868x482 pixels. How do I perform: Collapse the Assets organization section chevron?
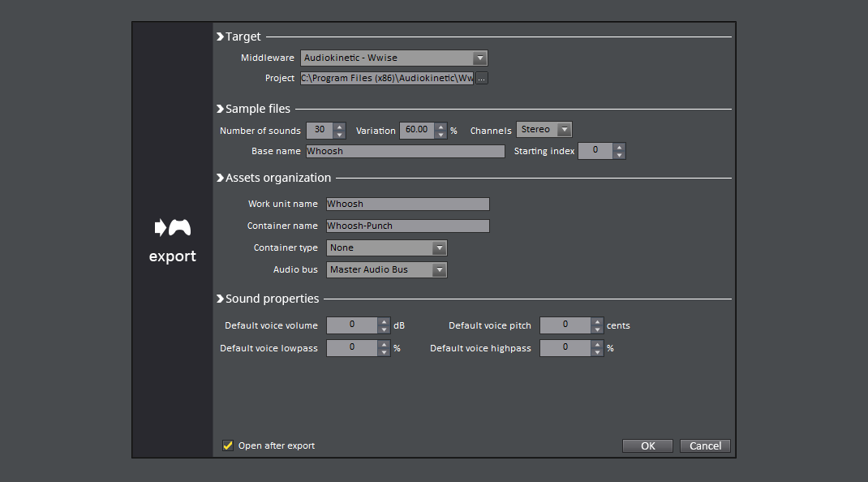point(220,178)
